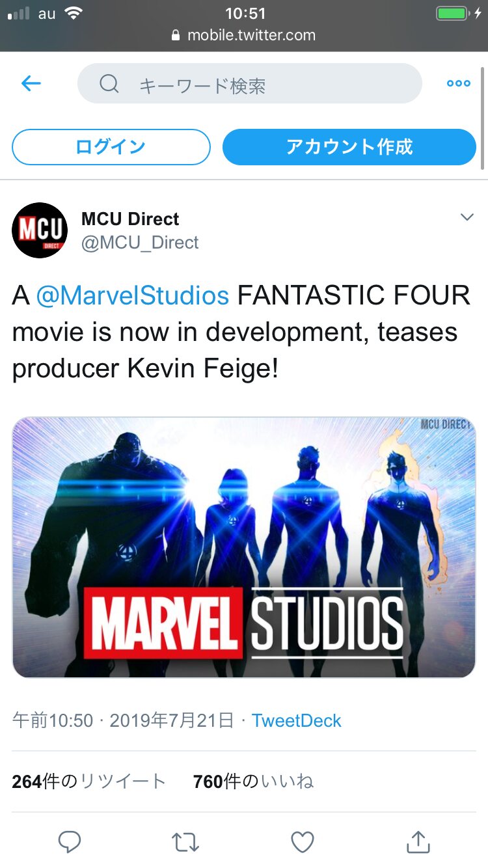The width and height of the screenshot is (488, 868).
Task: Open the share tweet icon
Action: pyautogui.click(x=418, y=841)
